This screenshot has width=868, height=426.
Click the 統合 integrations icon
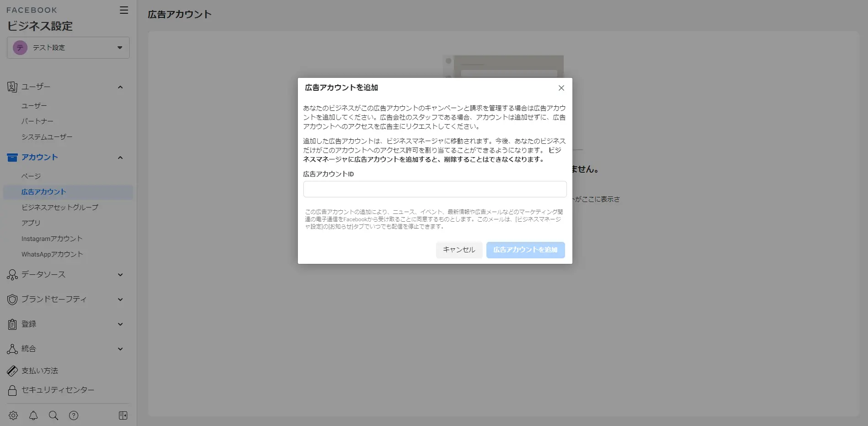click(x=12, y=349)
